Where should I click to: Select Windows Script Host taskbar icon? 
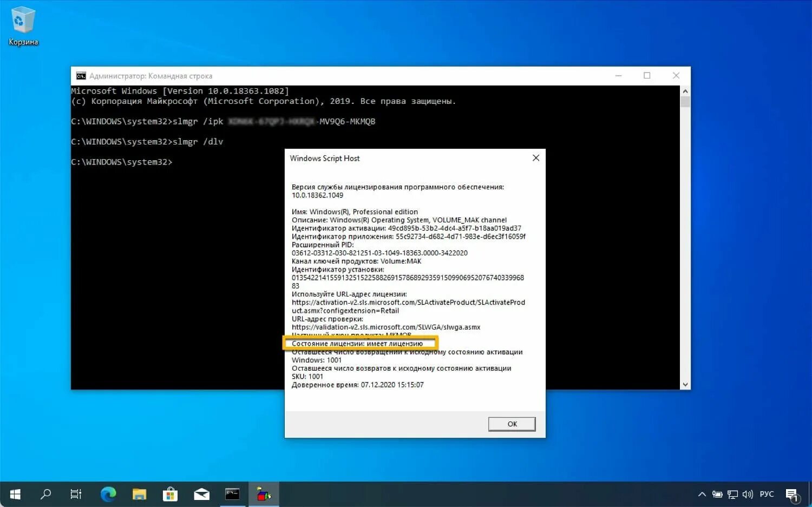coord(264,494)
